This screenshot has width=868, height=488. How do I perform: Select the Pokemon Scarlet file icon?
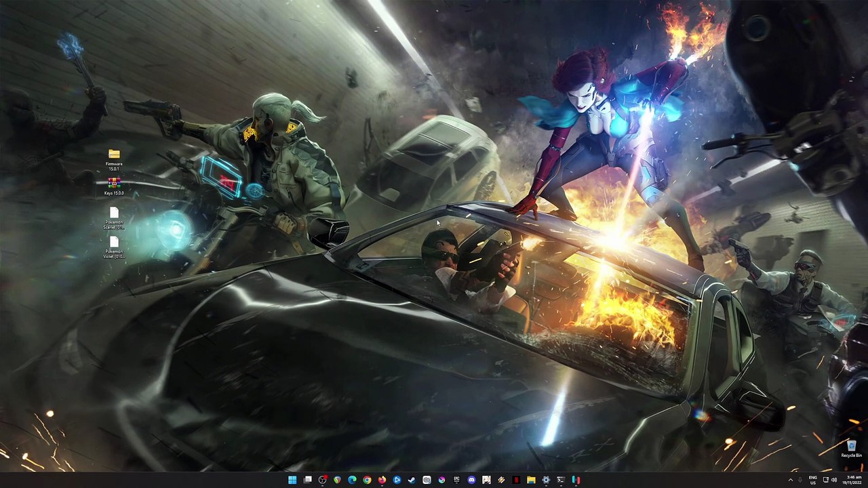(114, 213)
